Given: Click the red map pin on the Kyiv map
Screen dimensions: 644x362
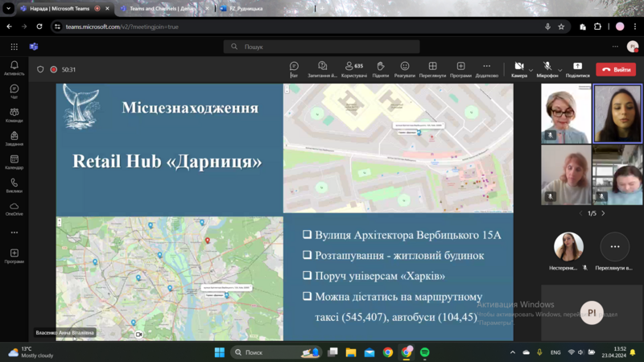Looking at the screenshot, I should click(208, 241).
